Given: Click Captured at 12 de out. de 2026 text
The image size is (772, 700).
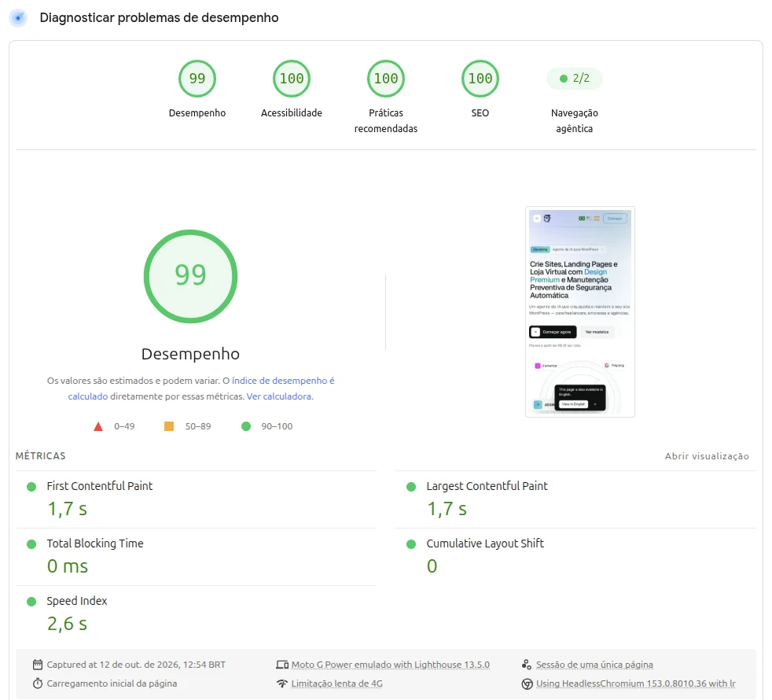Looking at the screenshot, I should 136,665.
